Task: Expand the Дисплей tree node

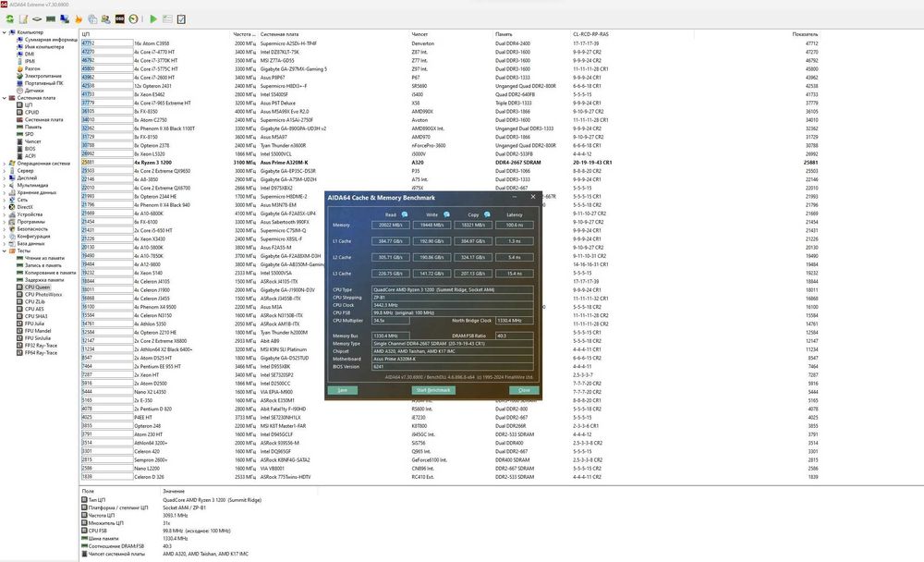Action: click(4, 177)
